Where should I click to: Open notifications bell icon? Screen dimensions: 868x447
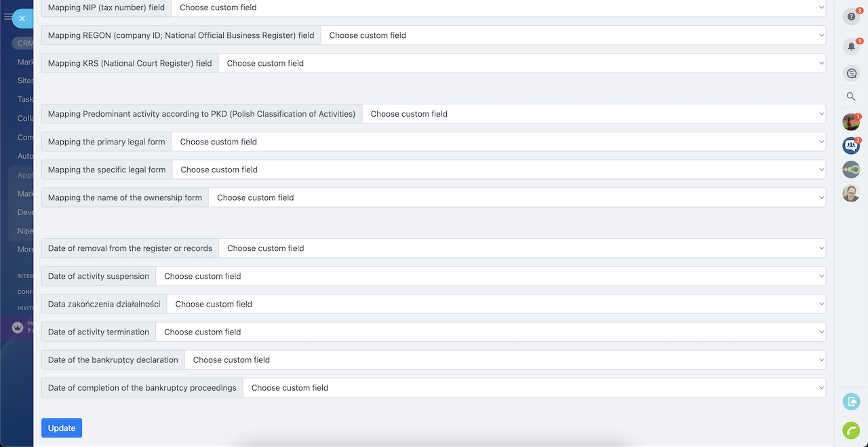(851, 46)
